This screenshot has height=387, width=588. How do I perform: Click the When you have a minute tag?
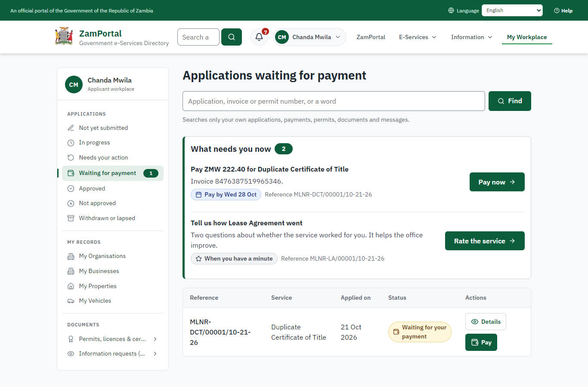(x=234, y=258)
